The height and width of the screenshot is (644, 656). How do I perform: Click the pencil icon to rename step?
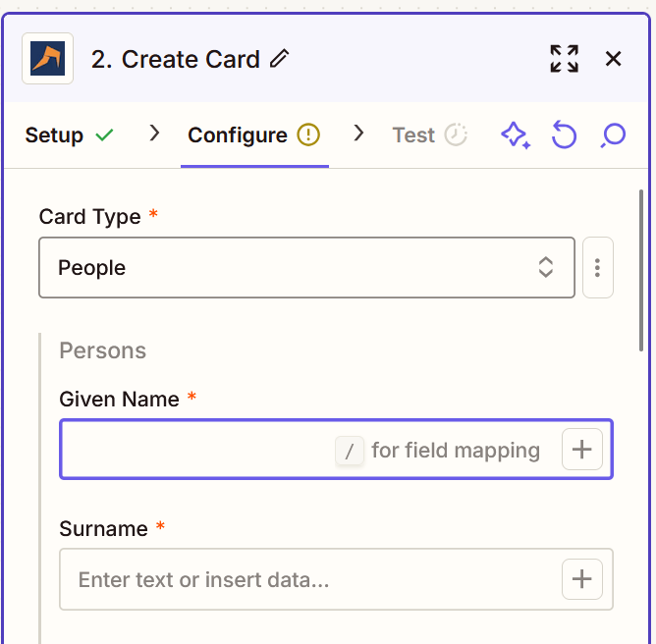coord(280,59)
